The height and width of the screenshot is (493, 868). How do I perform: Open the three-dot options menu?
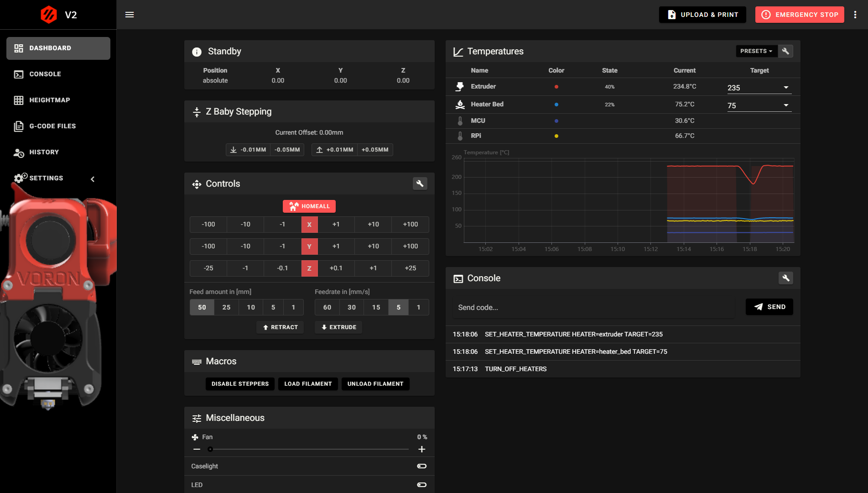pyautogui.click(x=855, y=15)
